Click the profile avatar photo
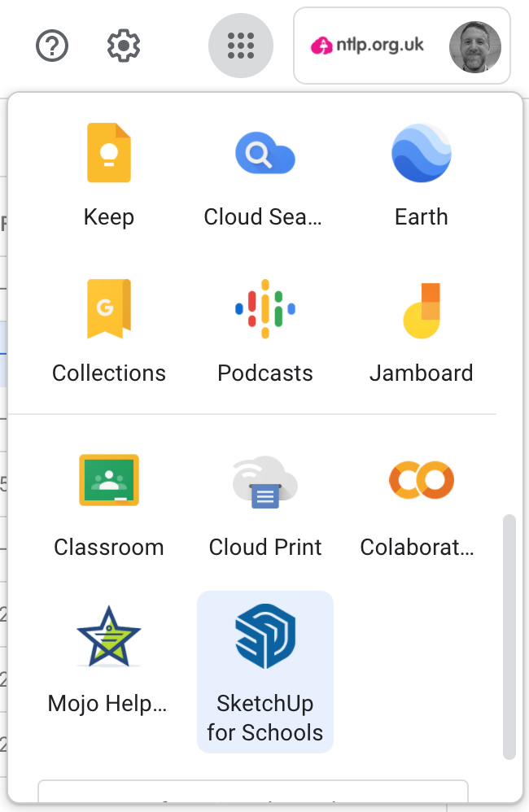 click(x=474, y=46)
